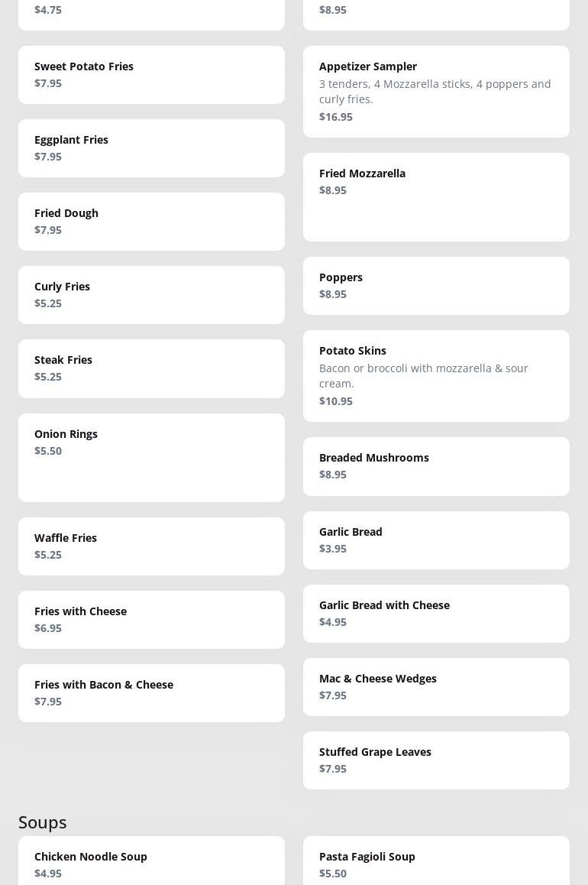This screenshot has width=588, height=885.
Task: Choose the Fried Mozzarella item
Action: coord(436,196)
